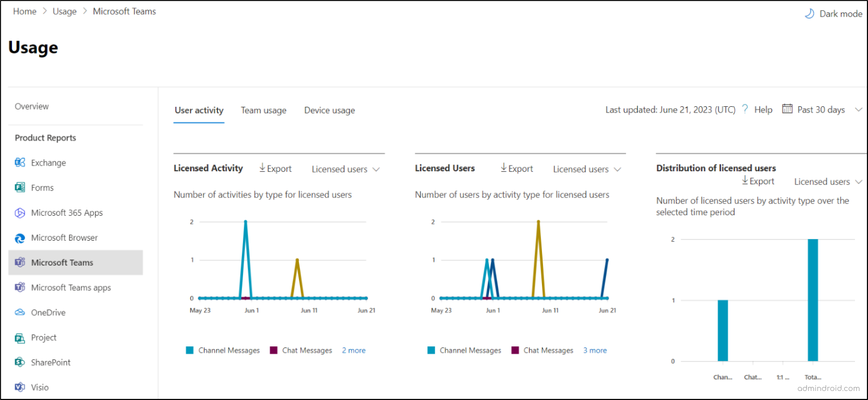Toggle Chat Messages series in Licensed Activity legend
The image size is (868, 400).
[307, 350]
